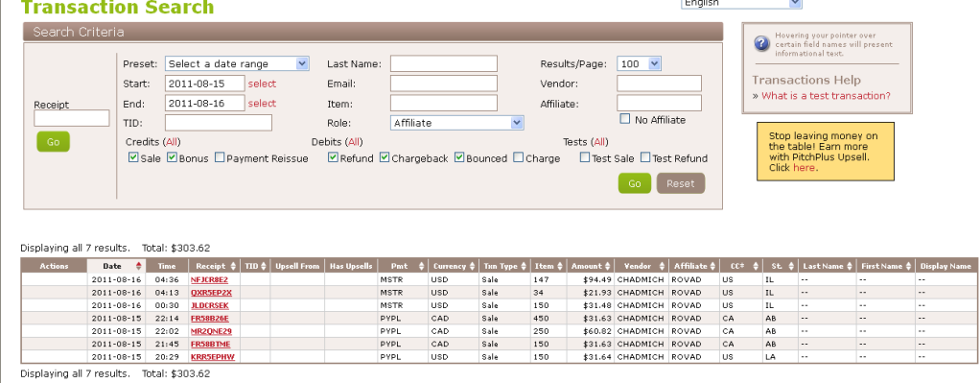Click the Last Name input field
This screenshot has height=383, width=980.
[x=444, y=63]
